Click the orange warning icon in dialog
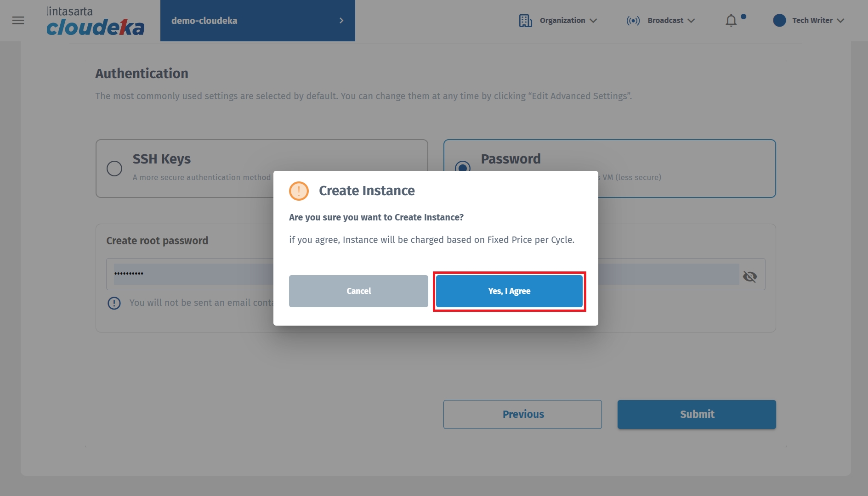This screenshot has width=868, height=496. tap(299, 191)
